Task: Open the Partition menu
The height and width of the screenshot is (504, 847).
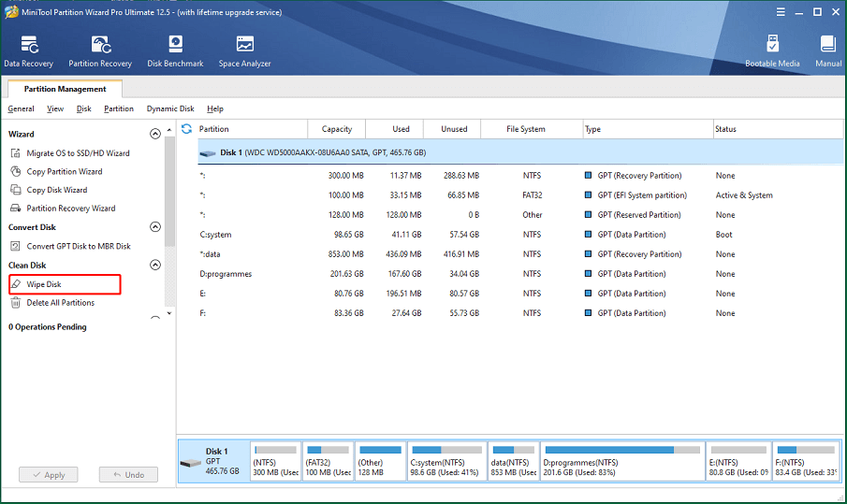Action: 119,108
